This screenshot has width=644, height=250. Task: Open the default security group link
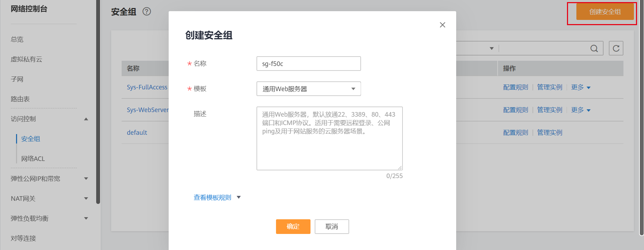137,133
